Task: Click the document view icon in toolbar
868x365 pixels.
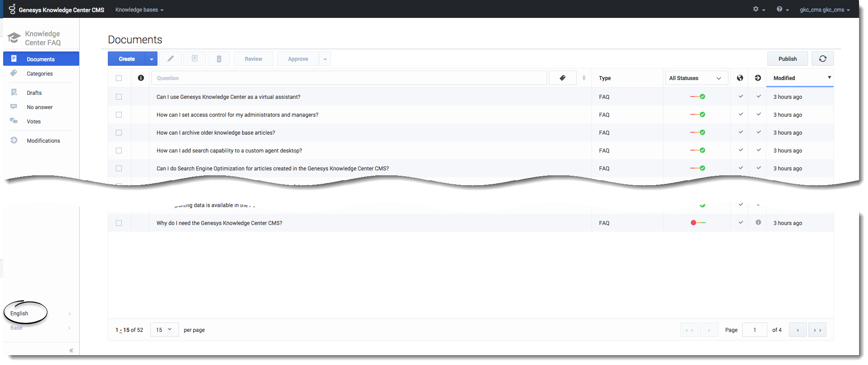Action: click(x=195, y=59)
